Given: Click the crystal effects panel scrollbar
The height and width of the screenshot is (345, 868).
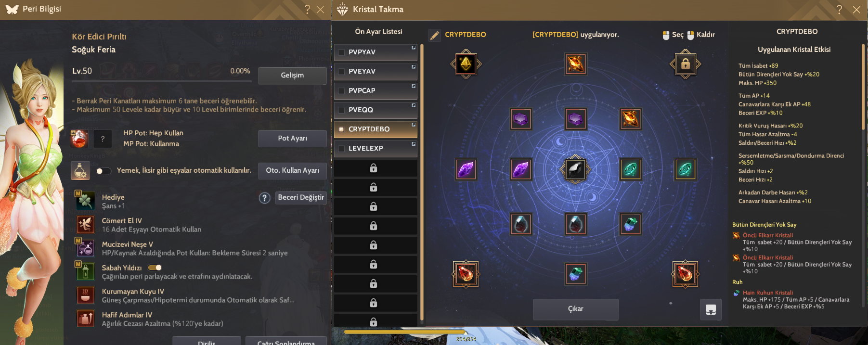Looking at the screenshot, I should coord(863,78).
